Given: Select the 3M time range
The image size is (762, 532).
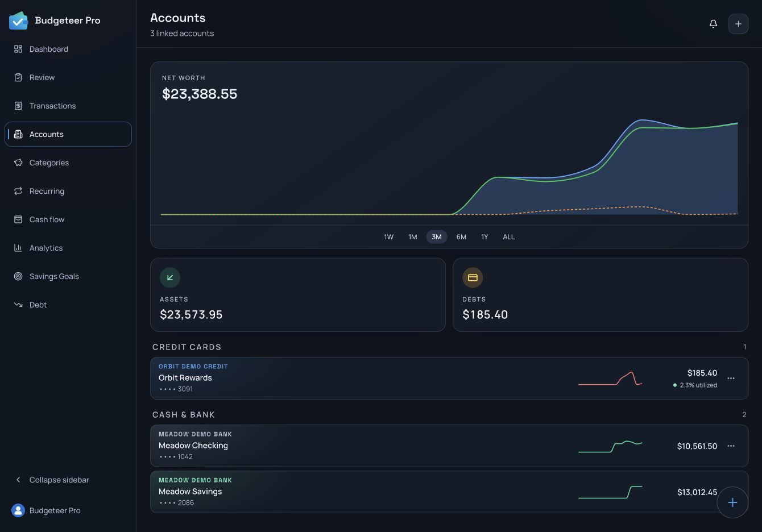Looking at the screenshot, I should pos(437,237).
